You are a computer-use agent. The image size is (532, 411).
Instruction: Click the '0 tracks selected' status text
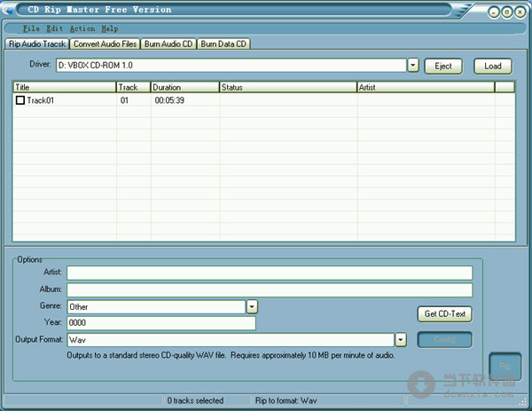[195, 400]
